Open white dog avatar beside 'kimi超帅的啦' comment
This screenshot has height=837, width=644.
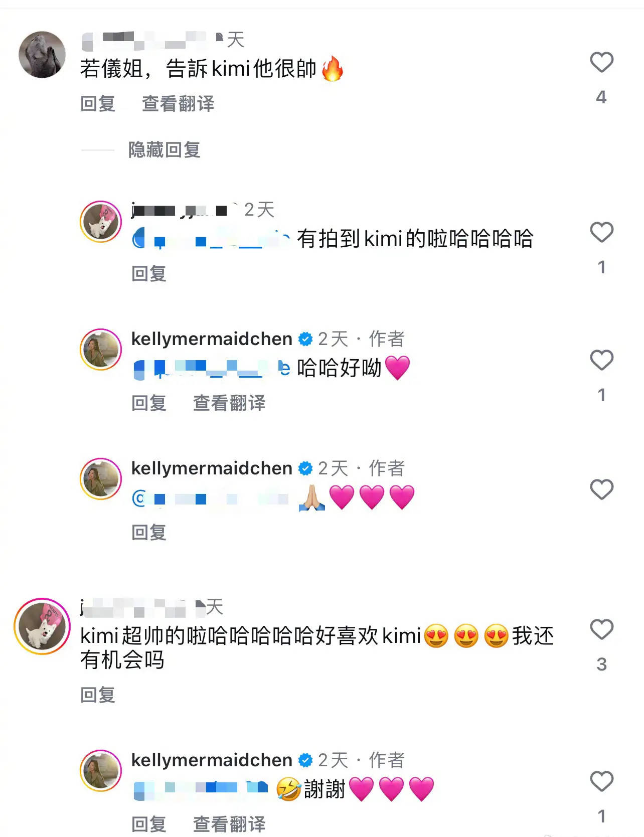(42, 626)
